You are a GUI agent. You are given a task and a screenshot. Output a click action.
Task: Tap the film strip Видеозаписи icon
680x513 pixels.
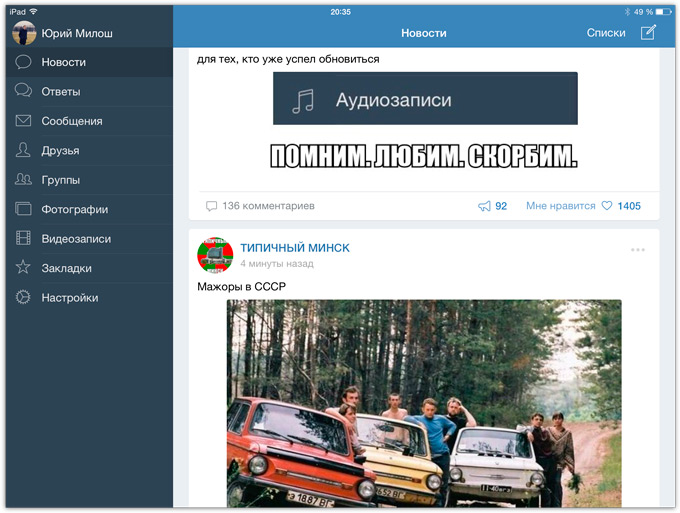click(23, 238)
